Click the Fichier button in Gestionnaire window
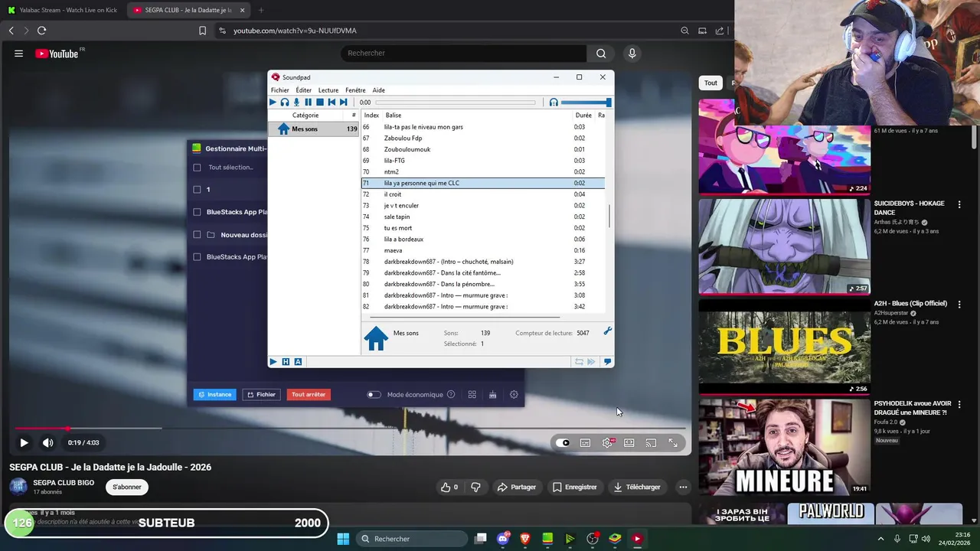 pos(261,394)
